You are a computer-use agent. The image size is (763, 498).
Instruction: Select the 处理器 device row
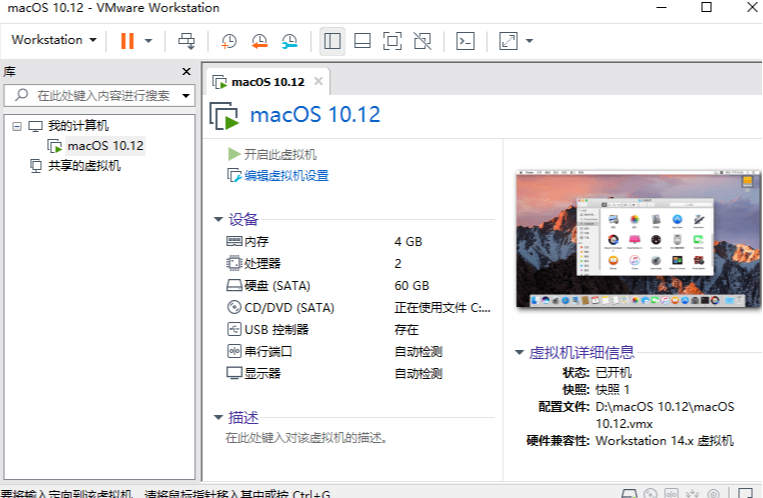click(x=358, y=263)
